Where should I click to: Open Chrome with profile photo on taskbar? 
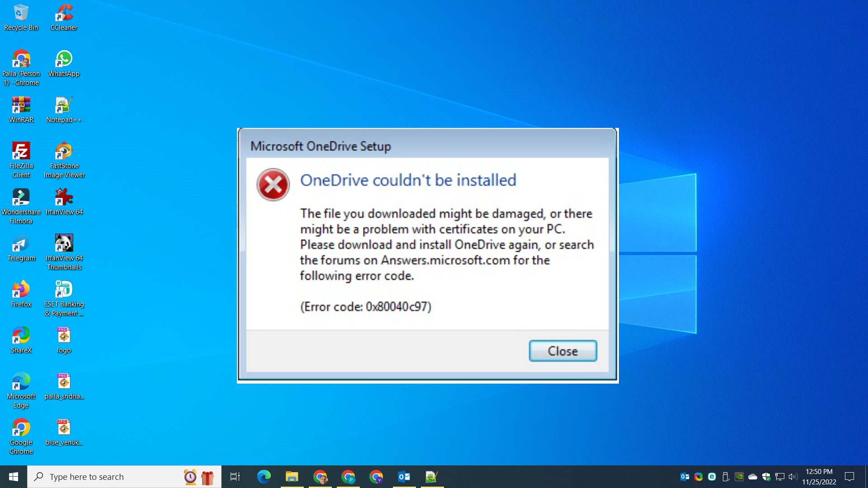click(x=321, y=477)
